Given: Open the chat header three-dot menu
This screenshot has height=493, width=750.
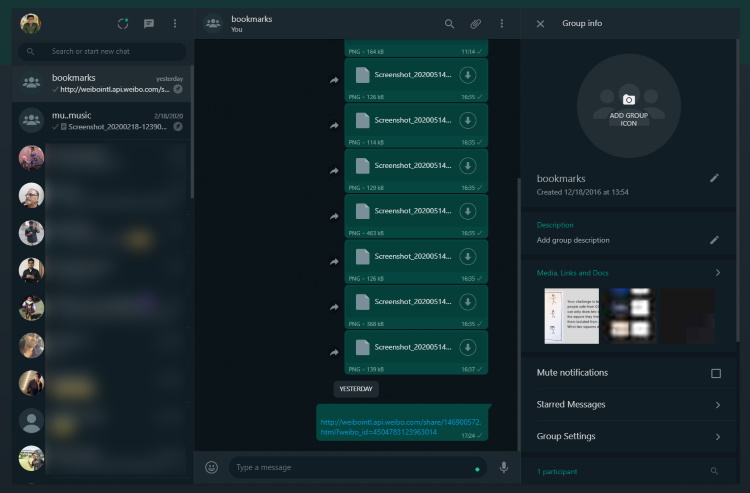Looking at the screenshot, I should 502,23.
